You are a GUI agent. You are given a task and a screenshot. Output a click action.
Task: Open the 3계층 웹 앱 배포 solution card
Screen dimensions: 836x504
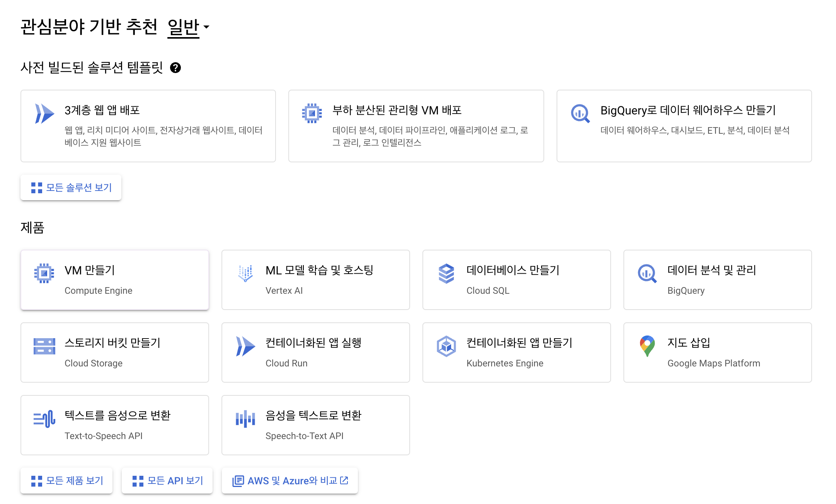pos(148,126)
